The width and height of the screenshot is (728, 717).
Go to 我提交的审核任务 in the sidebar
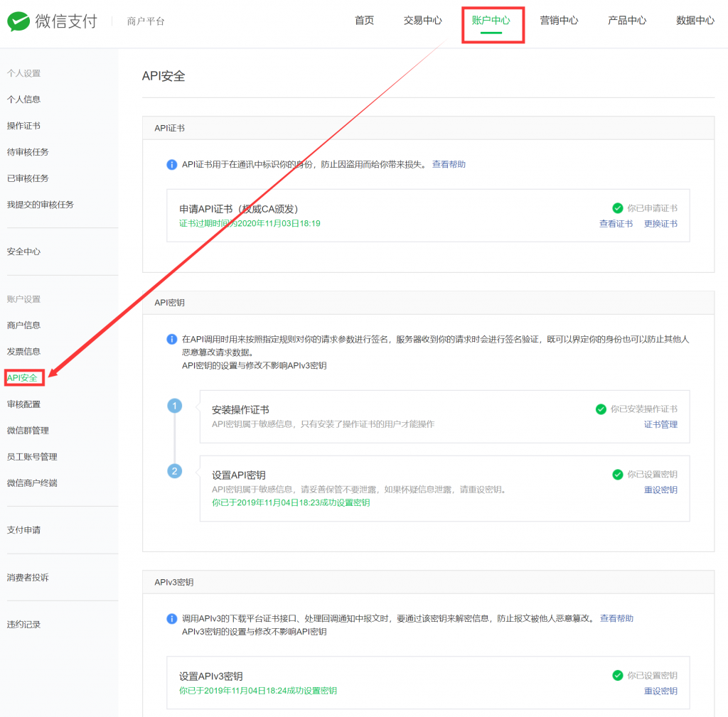click(41, 205)
